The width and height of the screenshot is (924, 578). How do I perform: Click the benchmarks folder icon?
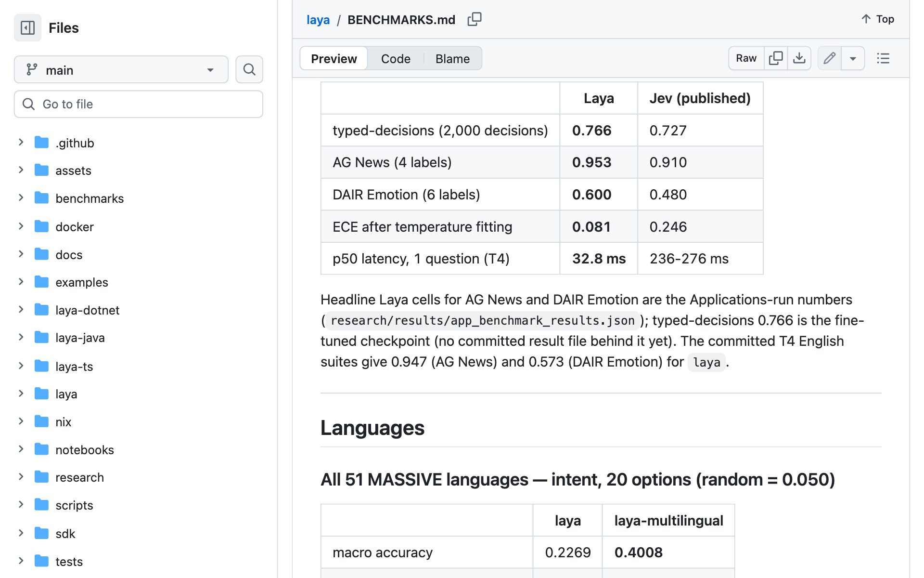tap(42, 198)
